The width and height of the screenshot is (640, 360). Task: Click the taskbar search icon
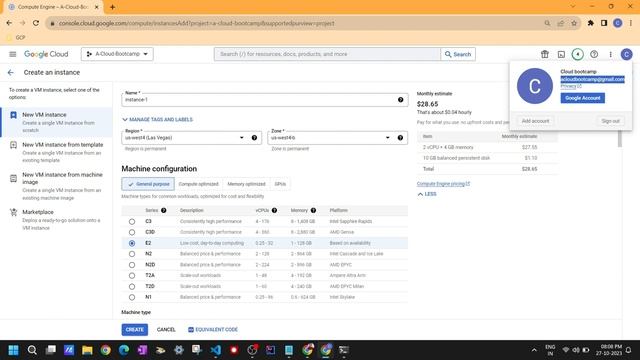tap(32, 350)
